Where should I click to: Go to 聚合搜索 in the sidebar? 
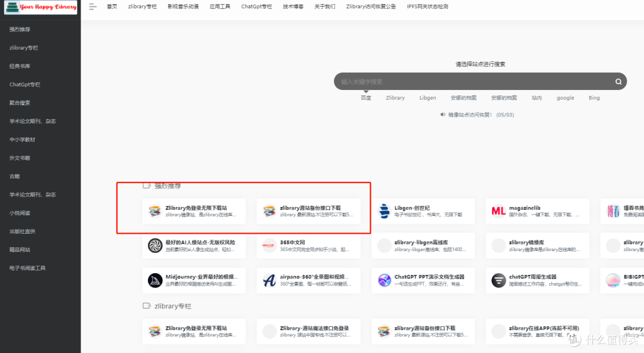pos(20,103)
